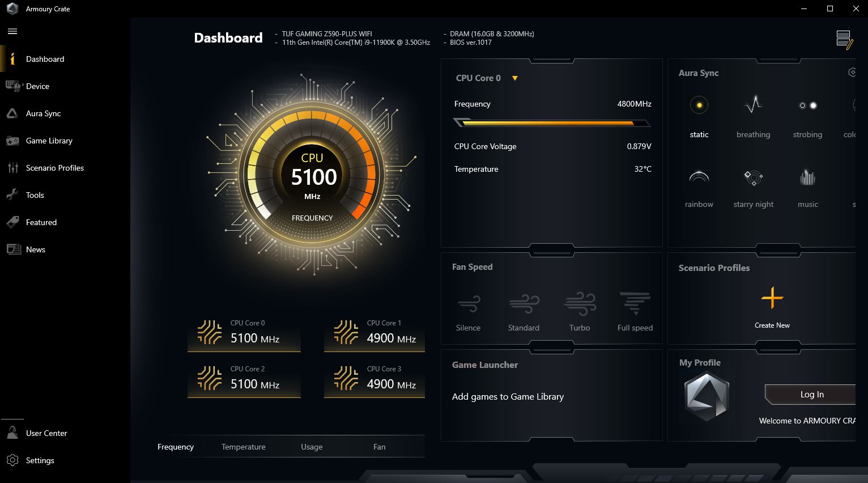Screen dimensions: 868x483
Task: Select rainbow Aura lighting effect
Action: point(699,188)
